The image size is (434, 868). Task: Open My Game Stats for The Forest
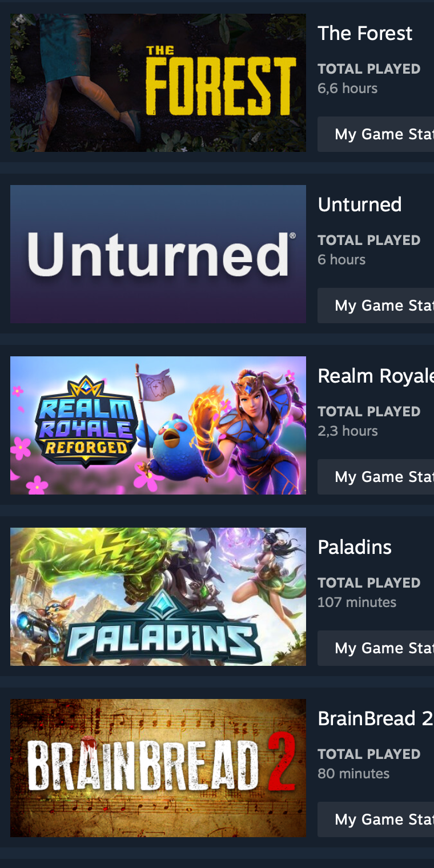(x=376, y=134)
